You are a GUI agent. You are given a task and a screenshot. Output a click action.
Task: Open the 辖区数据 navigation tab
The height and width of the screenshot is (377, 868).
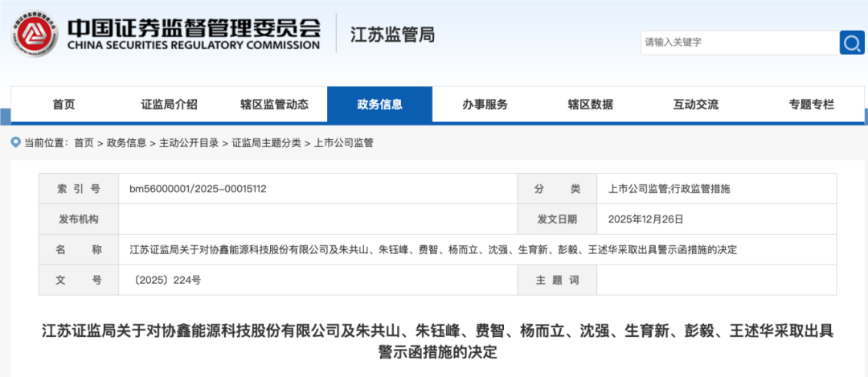click(590, 104)
